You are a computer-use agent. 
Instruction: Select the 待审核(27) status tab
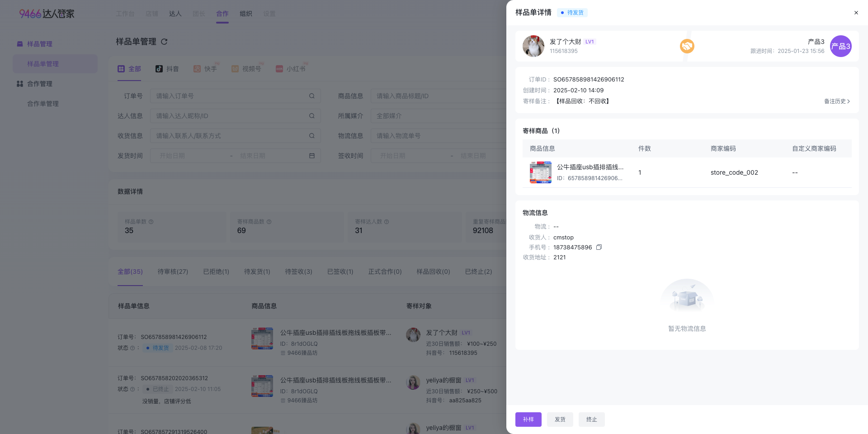(173, 272)
